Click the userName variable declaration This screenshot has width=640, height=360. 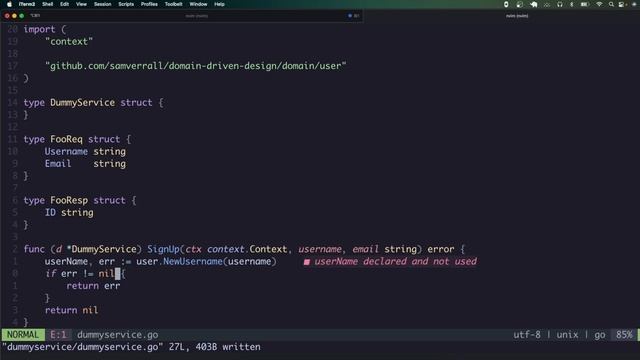[x=66, y=261]
